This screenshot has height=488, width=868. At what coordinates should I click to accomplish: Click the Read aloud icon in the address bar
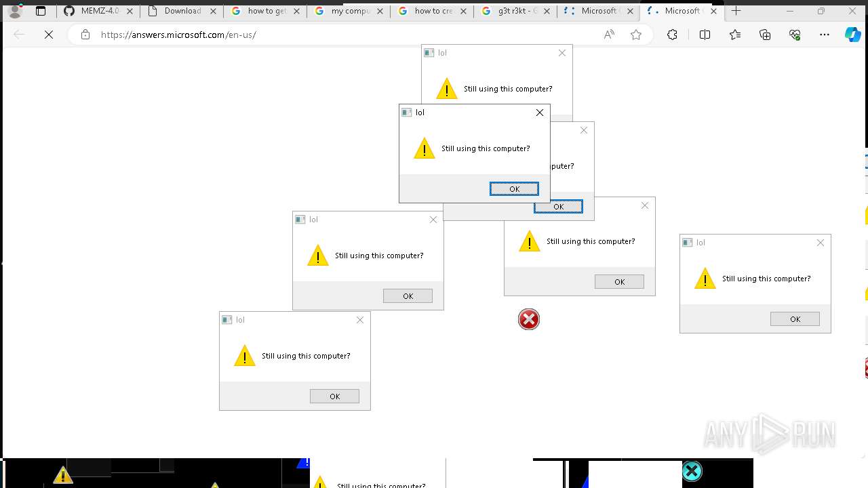click(x=609, y=35)
